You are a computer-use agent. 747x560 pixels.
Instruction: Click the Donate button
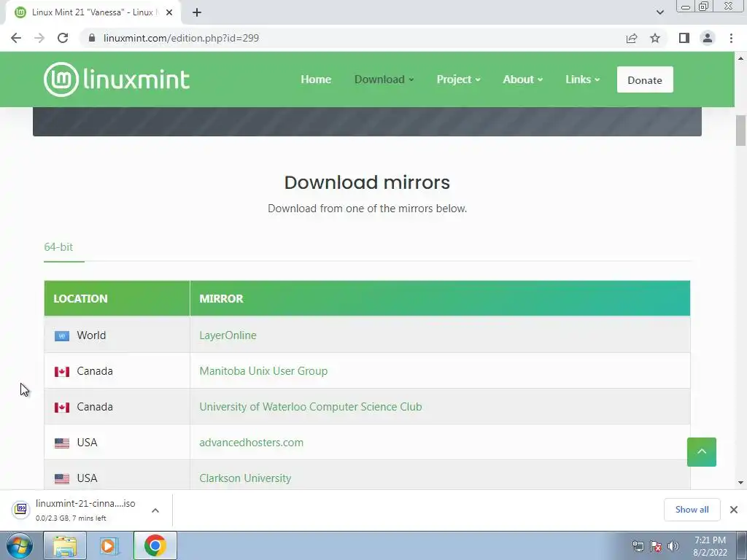pos(645,79)
